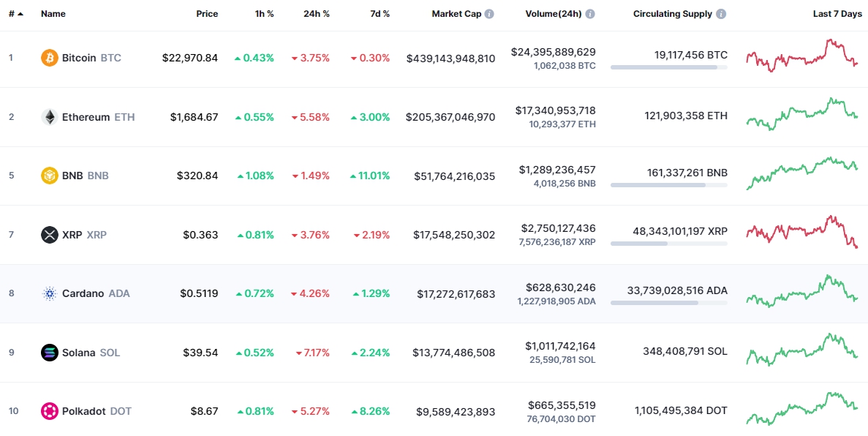Click Bitcoin price $22,970.84

(190, 58)
